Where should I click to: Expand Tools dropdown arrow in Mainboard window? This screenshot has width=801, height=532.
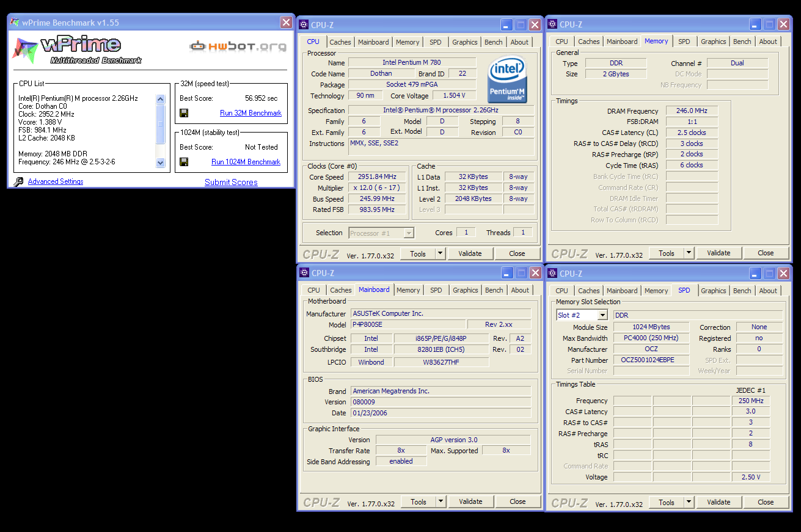click(441, 501)
